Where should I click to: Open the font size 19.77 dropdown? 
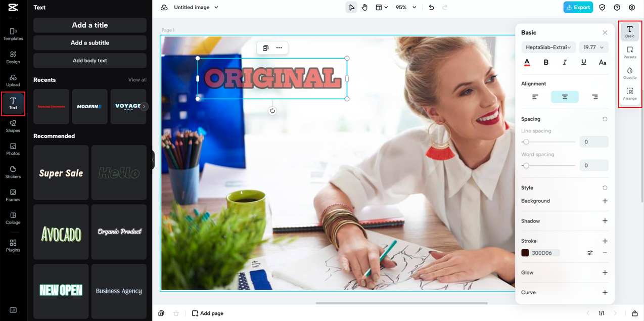coord(593,48)
